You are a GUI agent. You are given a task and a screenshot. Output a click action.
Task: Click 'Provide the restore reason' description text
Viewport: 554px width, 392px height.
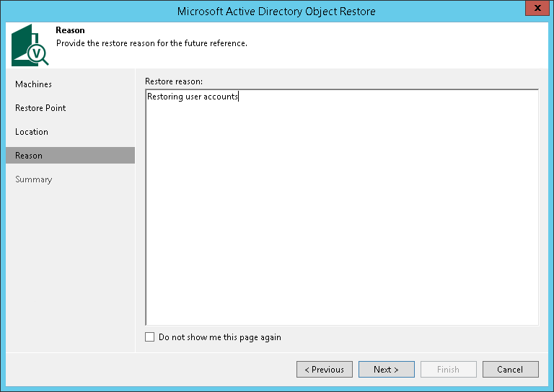click(x=151, y=43)
